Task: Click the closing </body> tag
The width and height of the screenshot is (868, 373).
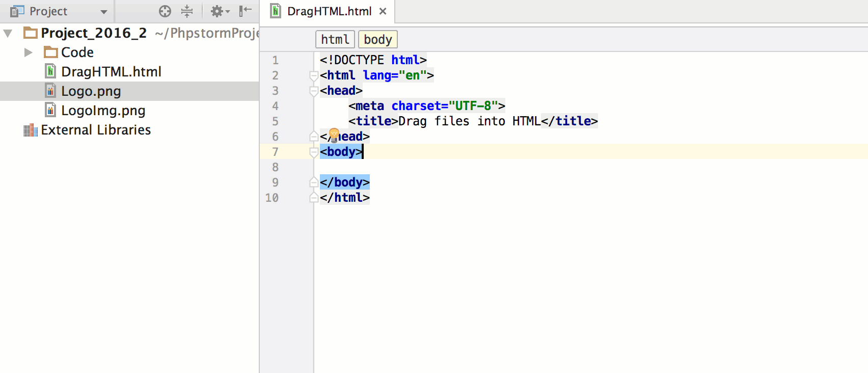Action: tap(345, 182)
